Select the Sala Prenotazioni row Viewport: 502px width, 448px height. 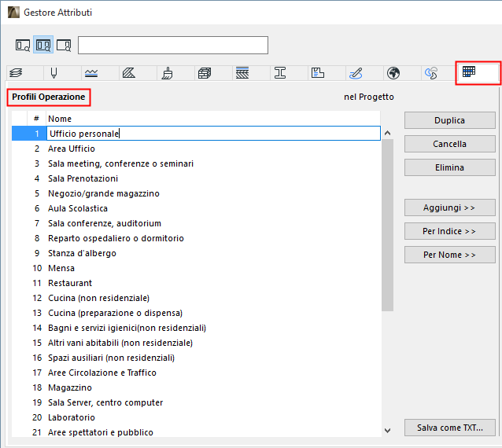tap(196, 178)
